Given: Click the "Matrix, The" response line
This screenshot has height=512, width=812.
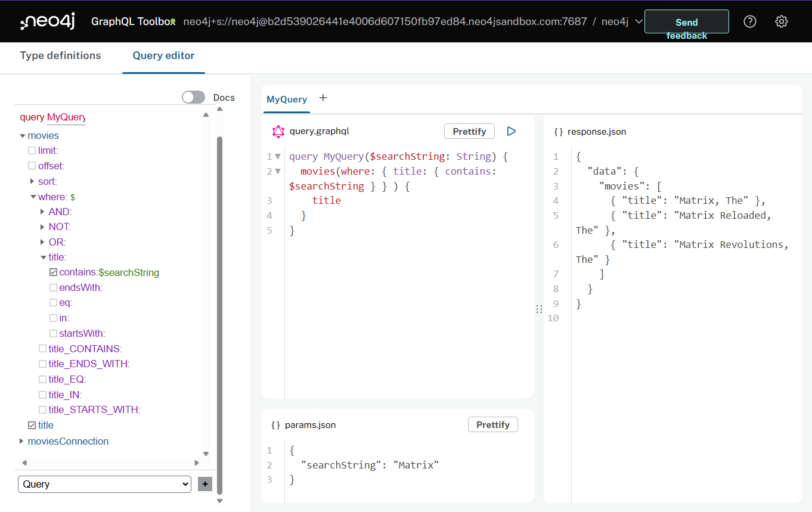Looking at the screenshot, I should pyautogui.click(x=688, y=200).
